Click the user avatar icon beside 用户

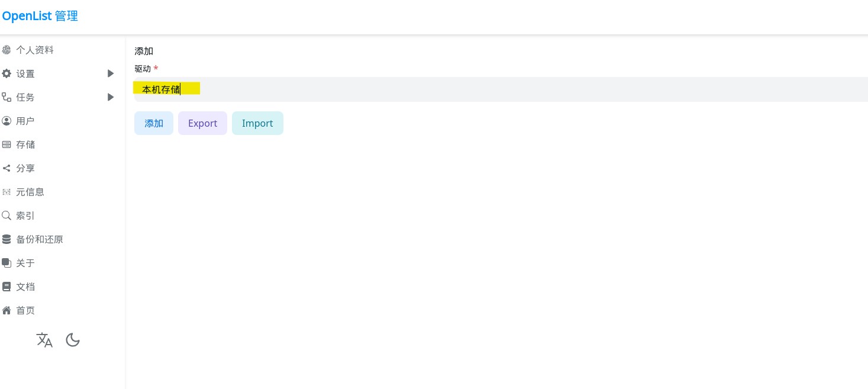[7, 121]
